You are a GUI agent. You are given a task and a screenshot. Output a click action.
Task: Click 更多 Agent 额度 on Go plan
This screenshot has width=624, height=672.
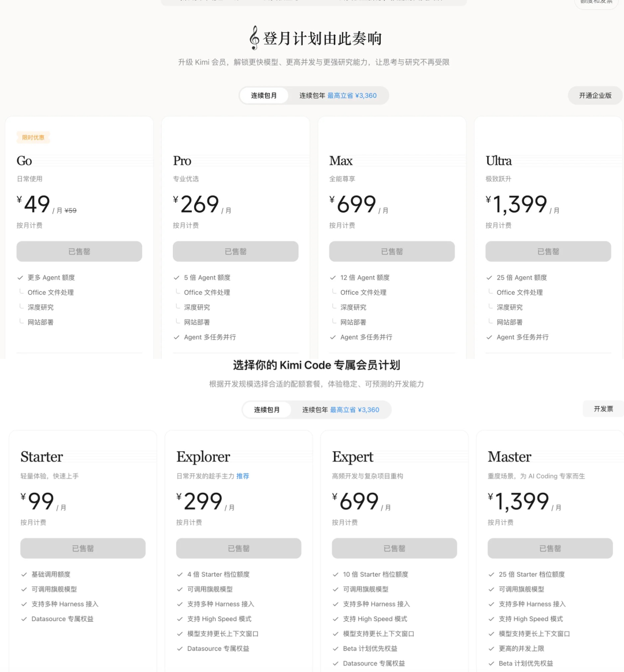point(51,278)
